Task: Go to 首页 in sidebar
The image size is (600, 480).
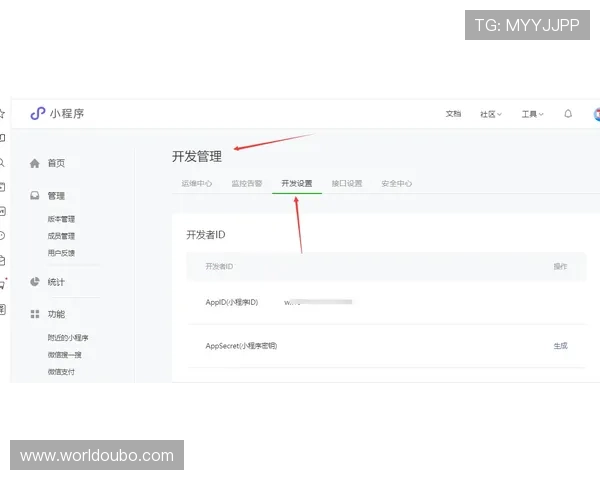Action: click(x=56, y=163)
